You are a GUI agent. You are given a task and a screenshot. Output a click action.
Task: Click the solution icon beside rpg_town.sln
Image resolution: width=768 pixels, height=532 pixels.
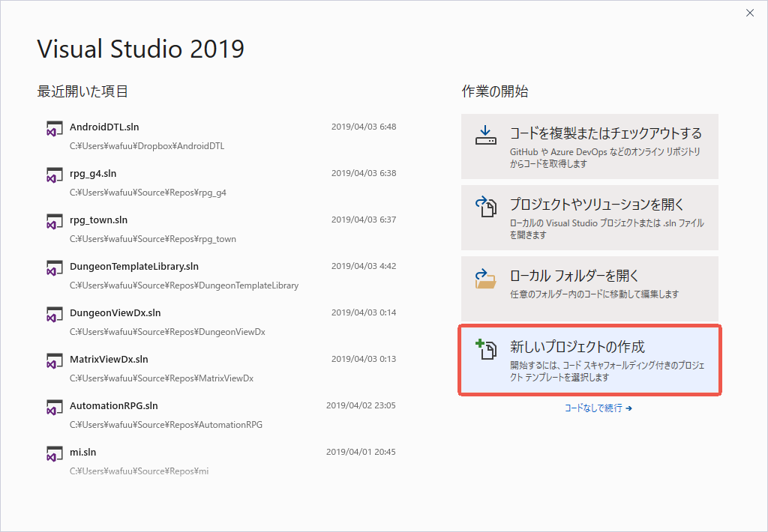(x=54, y=222)
